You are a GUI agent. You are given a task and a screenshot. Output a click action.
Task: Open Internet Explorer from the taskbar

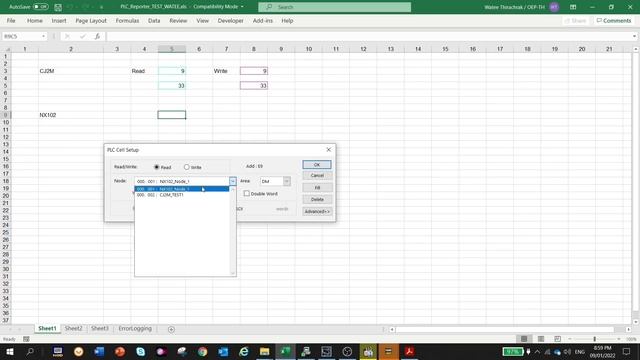click(x=244, y=351)
